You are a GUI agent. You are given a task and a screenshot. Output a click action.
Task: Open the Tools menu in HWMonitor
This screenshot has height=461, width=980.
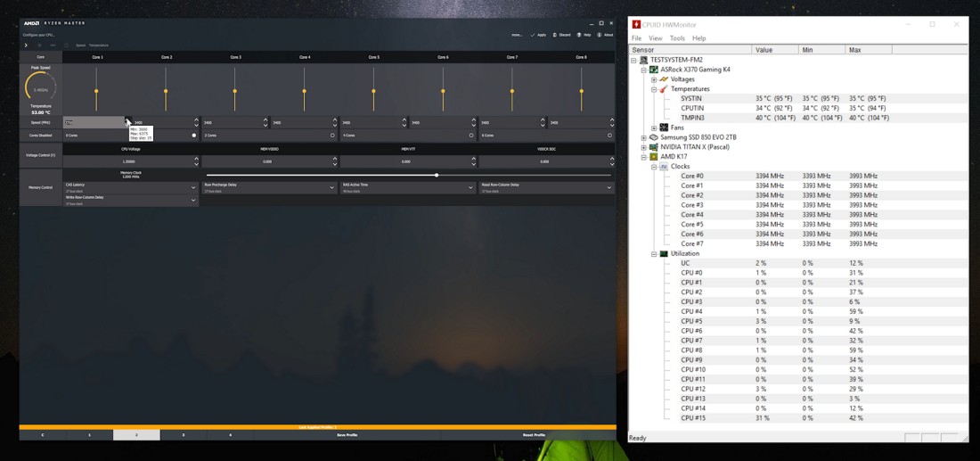click(677, 38)
